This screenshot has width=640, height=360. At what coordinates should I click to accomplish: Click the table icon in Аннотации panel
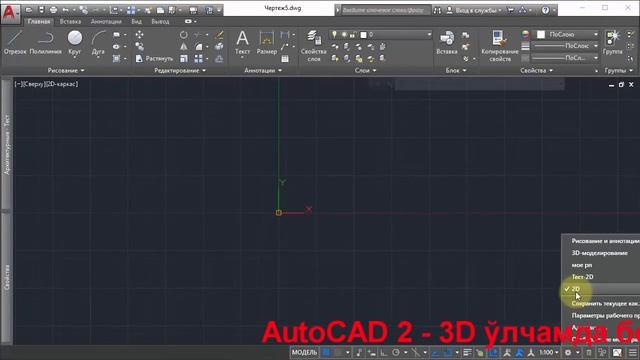click(285, 59)
